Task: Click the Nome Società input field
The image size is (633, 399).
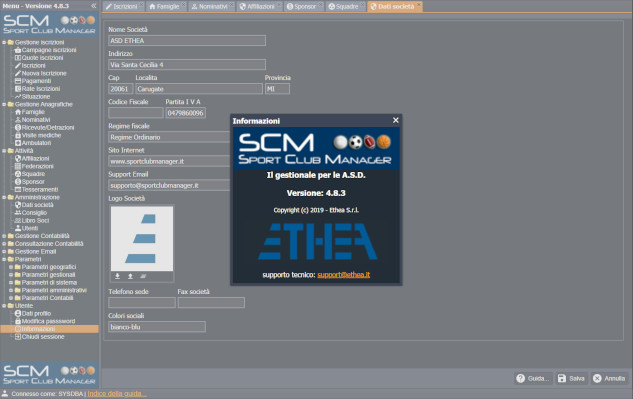Action: pos(187,40)
